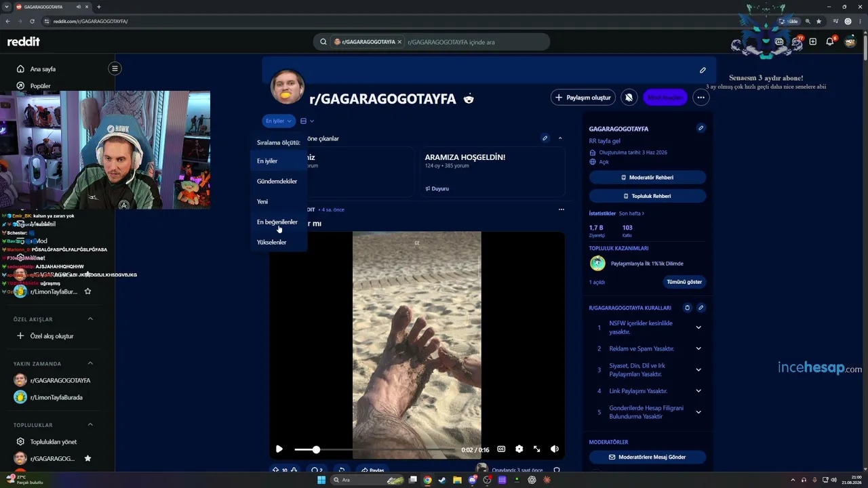
Task: Open 'Ana sayfa' in sidebar
Action: 43,69
